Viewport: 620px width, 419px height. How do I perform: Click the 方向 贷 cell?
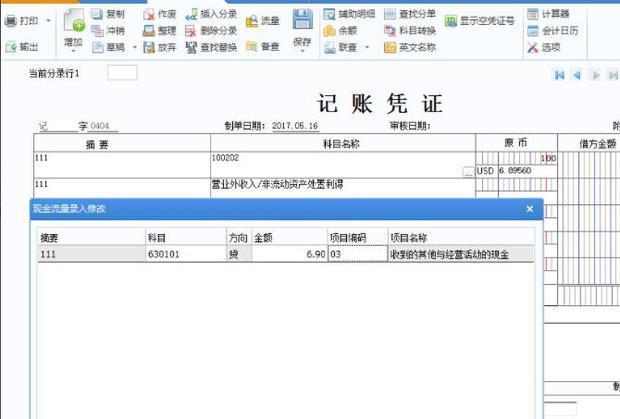(x=239, y=254)
